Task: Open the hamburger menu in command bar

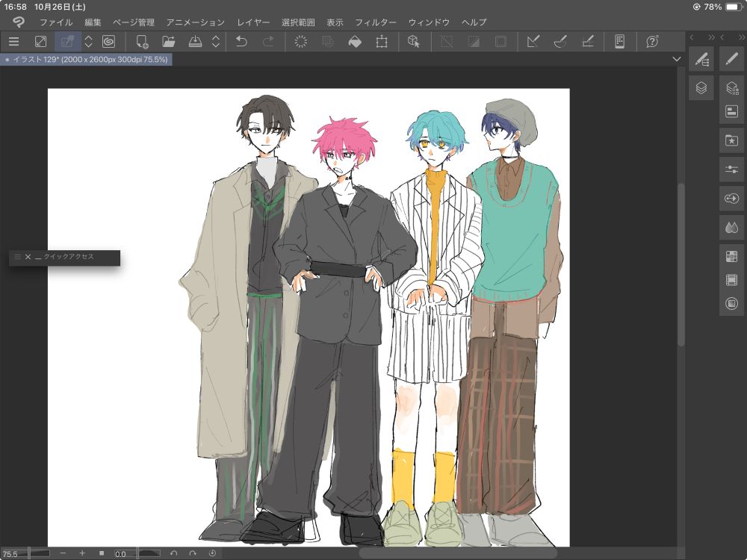Action: [x=14, y=42]
